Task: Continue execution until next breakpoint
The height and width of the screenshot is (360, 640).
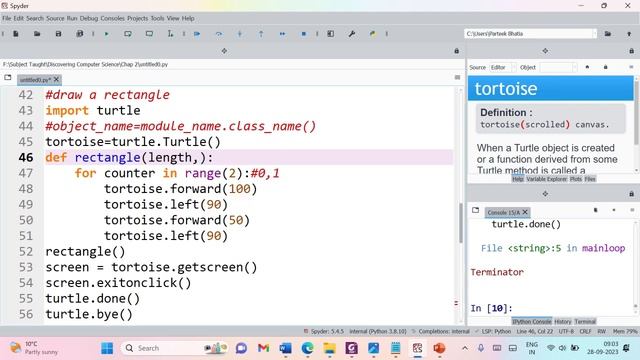Action: (282, 34)
